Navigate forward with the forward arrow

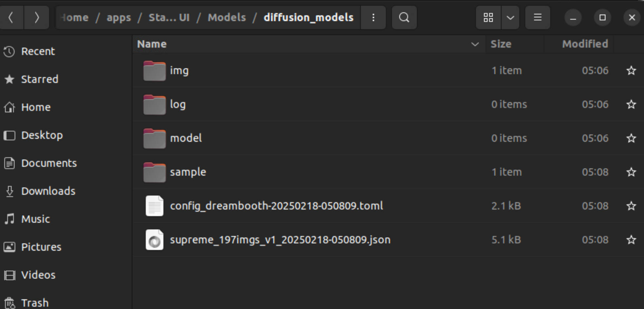coord(37,18)
